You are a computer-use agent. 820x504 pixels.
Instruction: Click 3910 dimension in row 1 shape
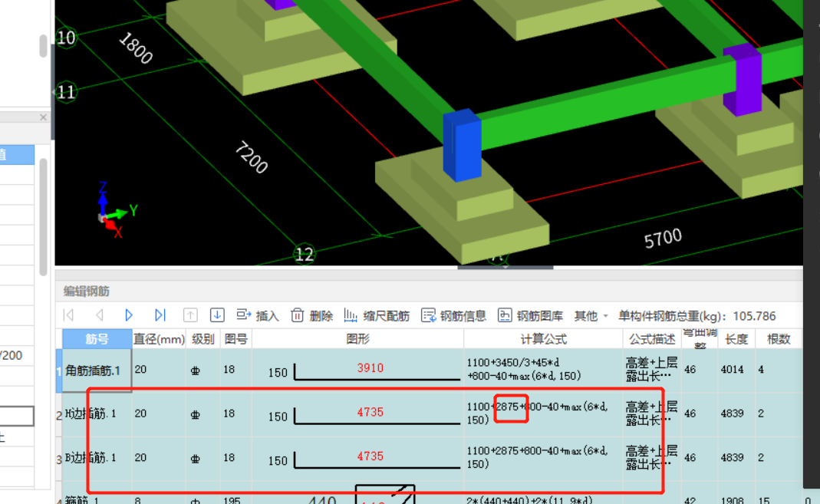tap(370, 368)
